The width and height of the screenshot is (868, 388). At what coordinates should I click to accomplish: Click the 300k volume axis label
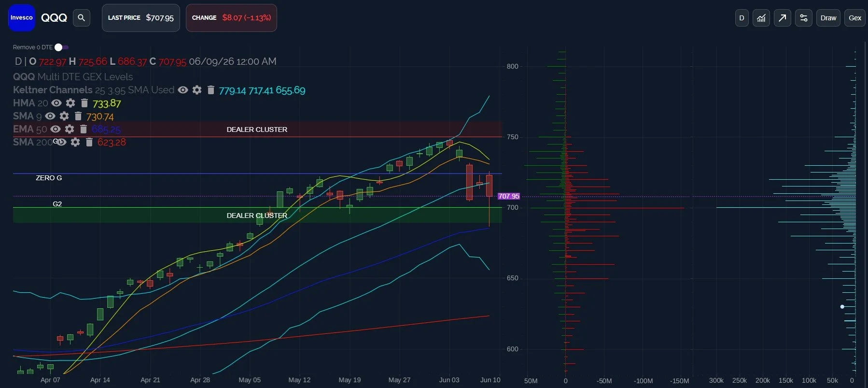[716, 380]
